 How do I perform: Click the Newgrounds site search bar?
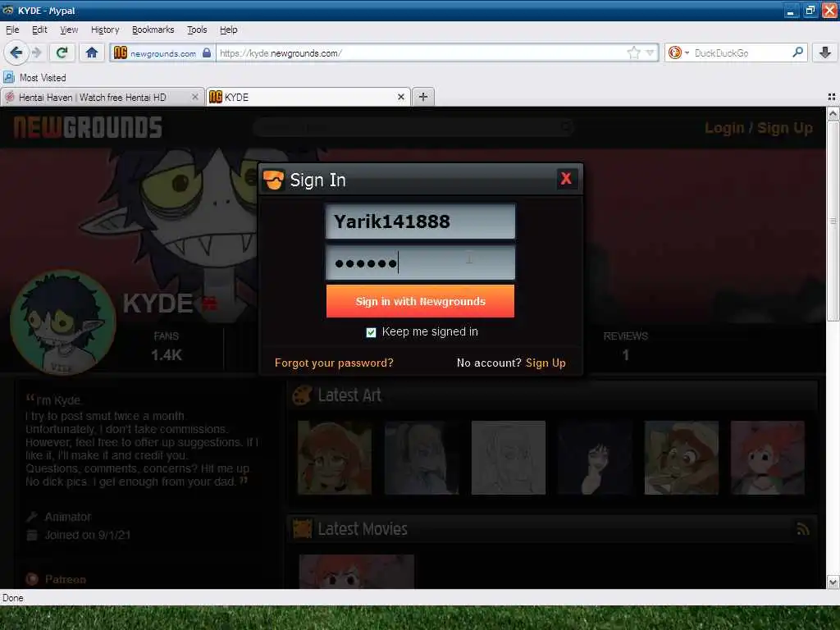click(x=413, y=127)
